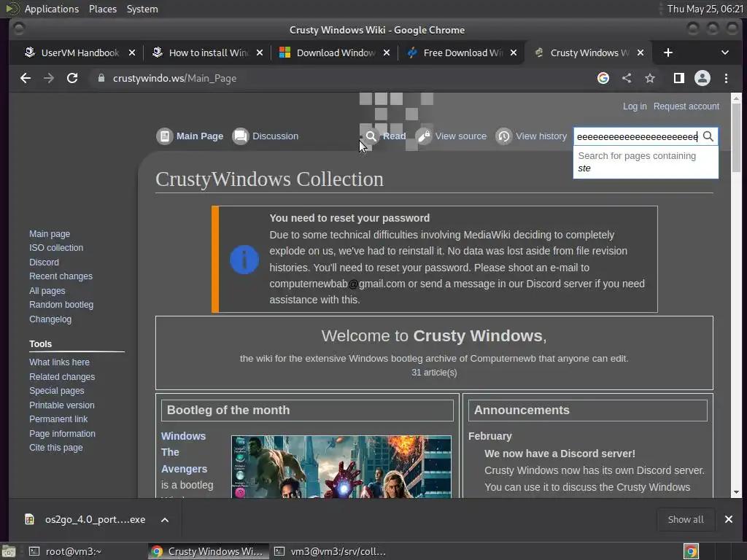Open the Places menu
747x560 pixels.
click(x=103, y=9)
